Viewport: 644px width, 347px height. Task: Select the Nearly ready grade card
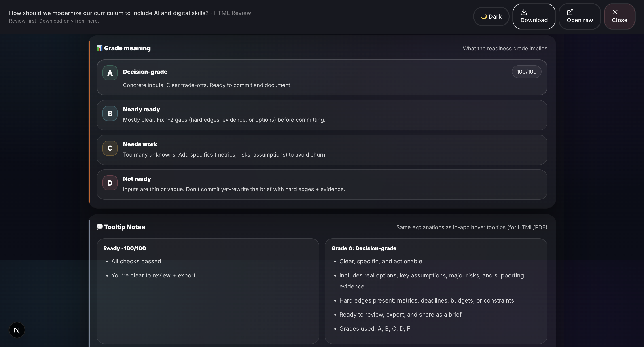click(x=322, y=115)
